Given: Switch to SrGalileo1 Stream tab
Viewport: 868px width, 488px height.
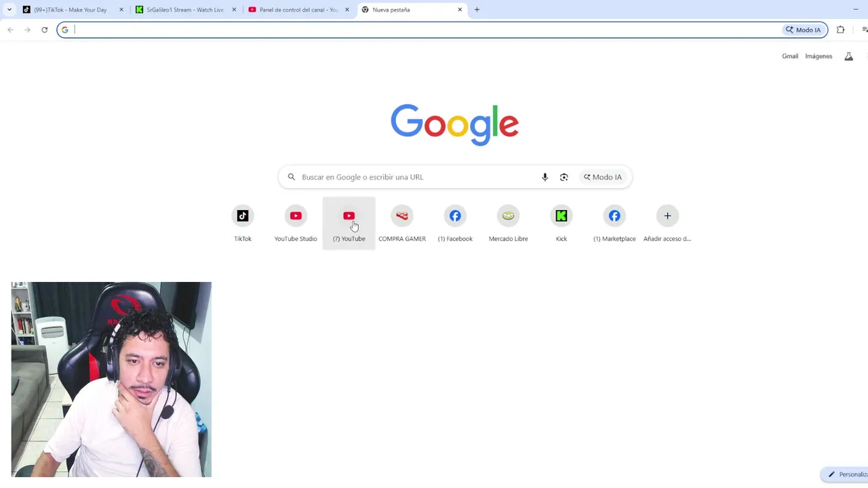Looking at the screenshot, I should click(184, 9).
